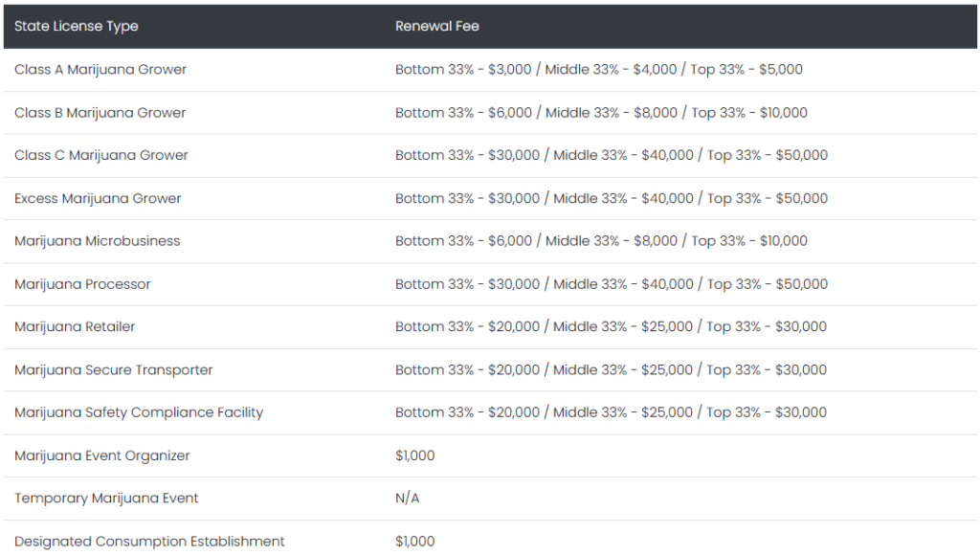The height and width of the screenshot is (555, 980).
Task: Select the Marijuana Event Organizer row
Action: 102,455
